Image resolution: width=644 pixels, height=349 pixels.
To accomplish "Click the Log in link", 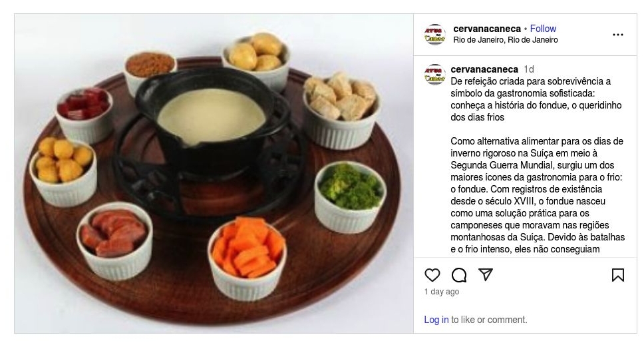I will (x=436, y=320).
